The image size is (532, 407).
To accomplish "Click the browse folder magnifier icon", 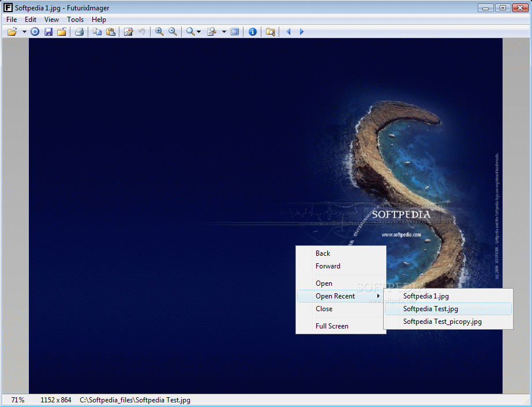I will tap(271, 32).
